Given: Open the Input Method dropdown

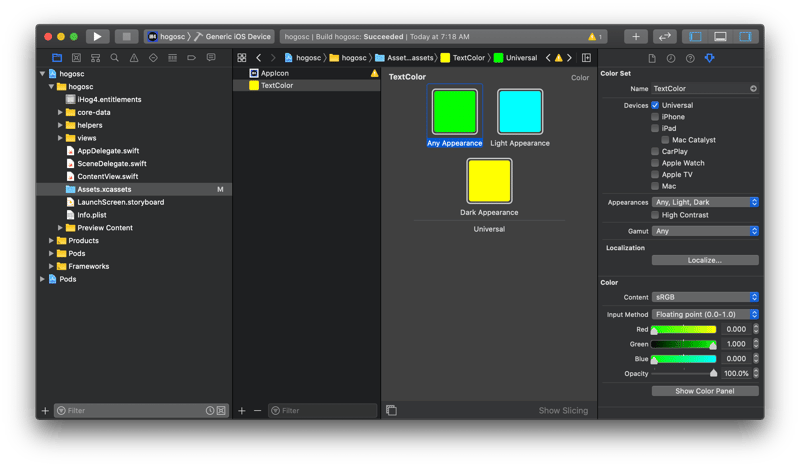Looking at the screenshot, I should 705,314.
